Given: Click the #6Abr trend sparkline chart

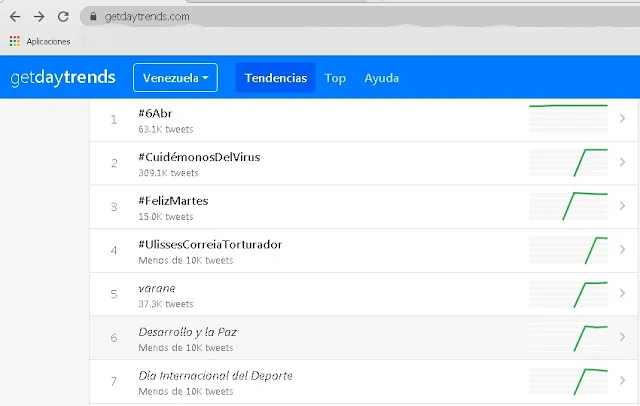Looking at the screenshot, I should [568, 118].
